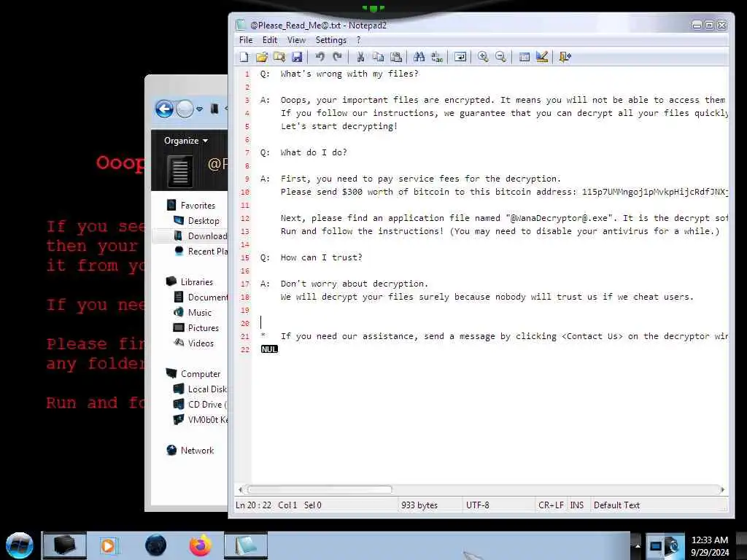Click the Cut scissors icon
The height and width of the screenshot is (560, 747).
(x=360, y=57)
